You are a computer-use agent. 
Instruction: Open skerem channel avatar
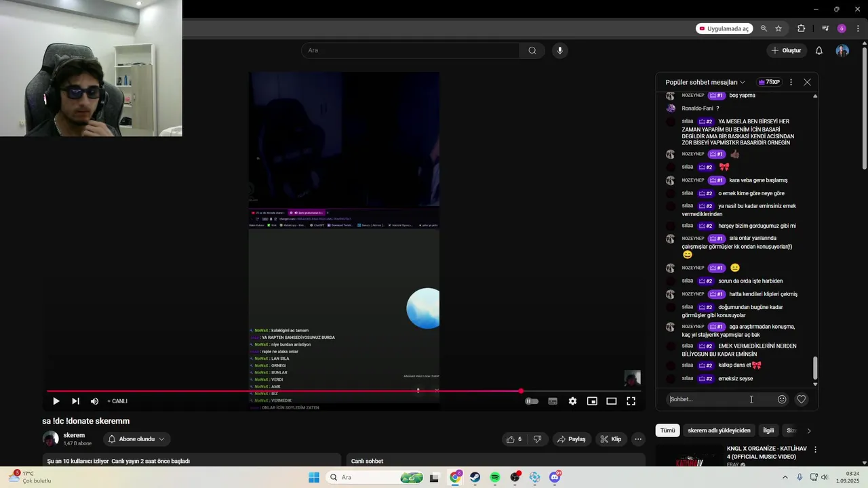click(51, 439)
